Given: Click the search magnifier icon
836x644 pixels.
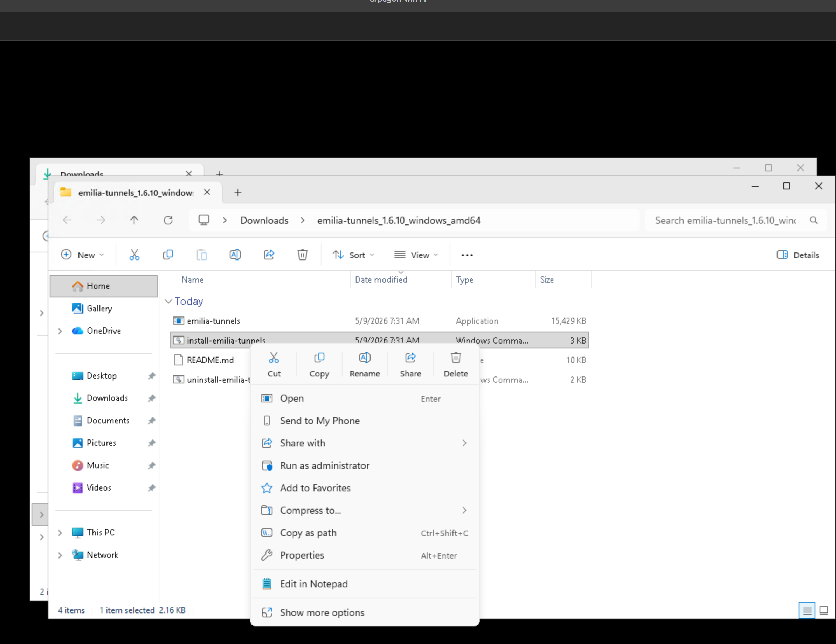Looking at the screenshot, I should pos(814,220).
